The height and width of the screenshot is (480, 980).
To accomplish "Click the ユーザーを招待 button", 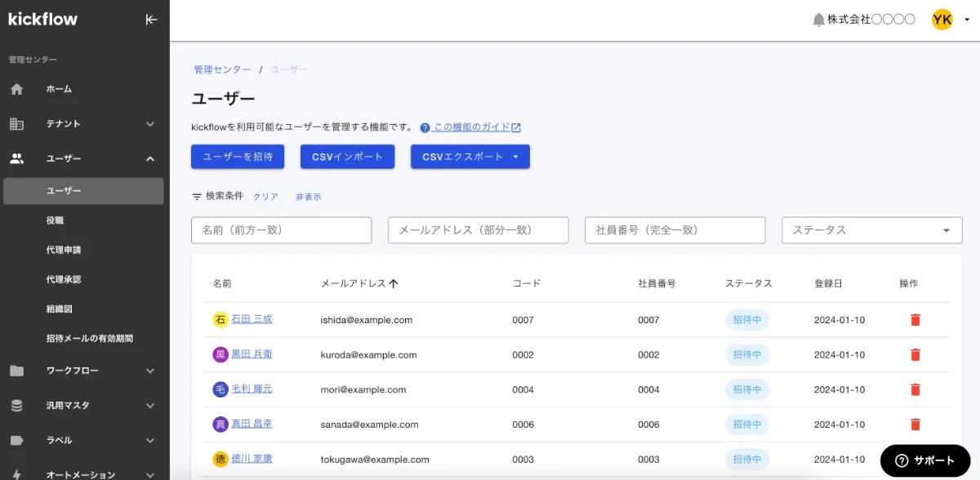I will pyautogui.click(x=238, y=157).
